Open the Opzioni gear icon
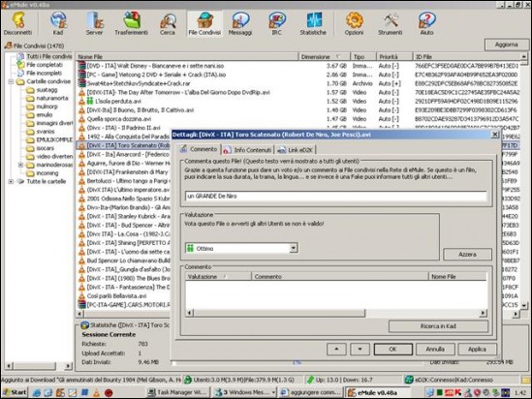The width and height of the screenshot is (532, 399). (354, 23)
